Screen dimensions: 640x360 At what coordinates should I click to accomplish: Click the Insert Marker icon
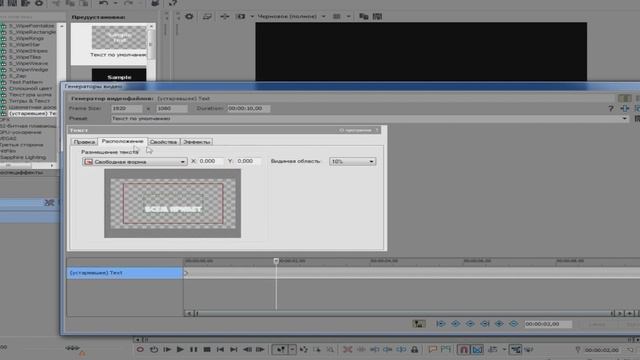pyautogui.click(x=432, y=349)
